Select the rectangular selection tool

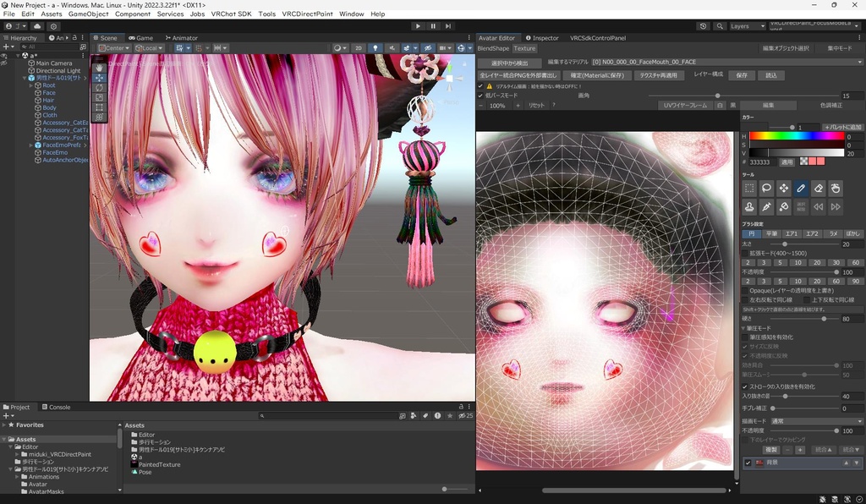(749, 189)
